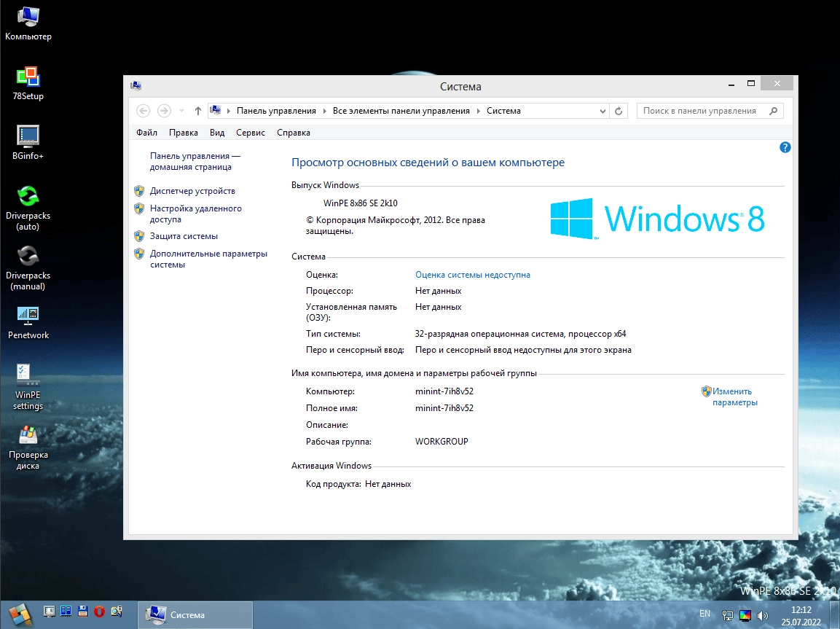This screenshot has width=840, height=629.
Task: Go back with the back arrow button
Action: (x=143, y=111)
